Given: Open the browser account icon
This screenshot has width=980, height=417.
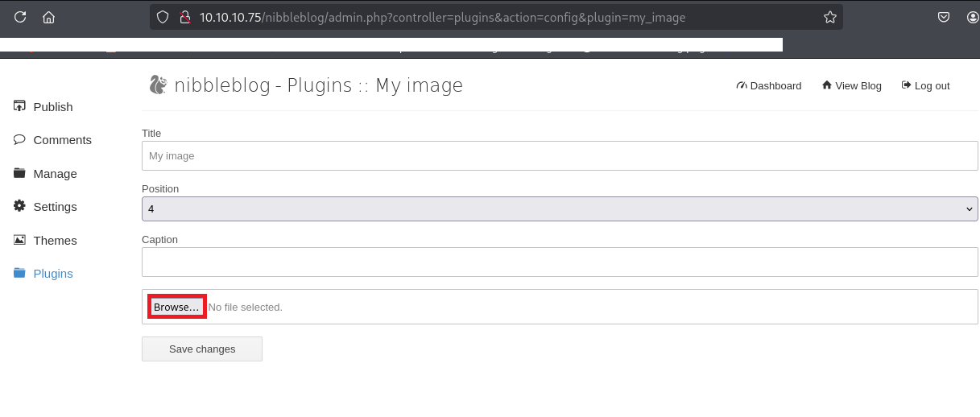Looking at the screenshot, I should coord(972,17).
